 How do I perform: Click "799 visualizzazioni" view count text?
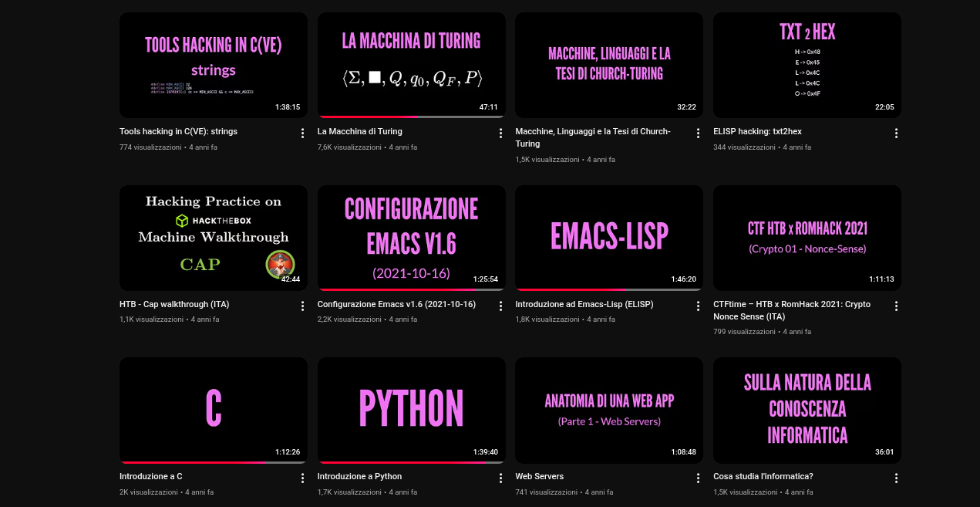pos(744,331)
